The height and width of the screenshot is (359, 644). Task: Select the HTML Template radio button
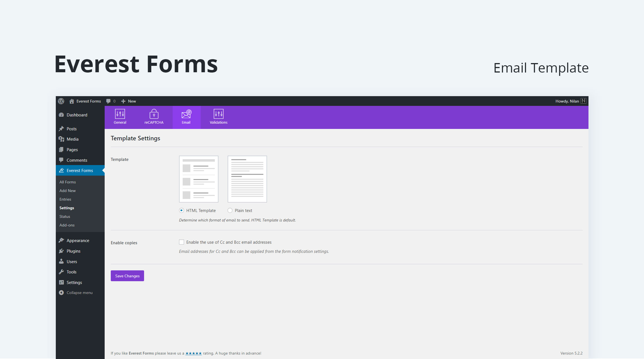tap(182, 210)
